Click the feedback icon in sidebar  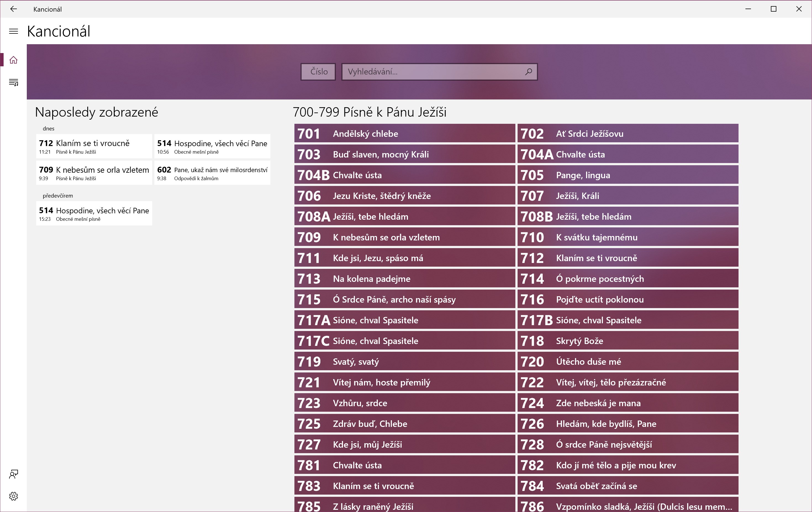(14, 474)
